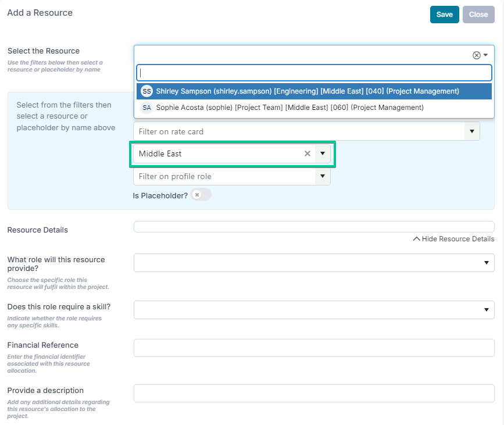
Task: Click the Financial Reference input field
Action: pyautogui.click(x=314, y=348)
